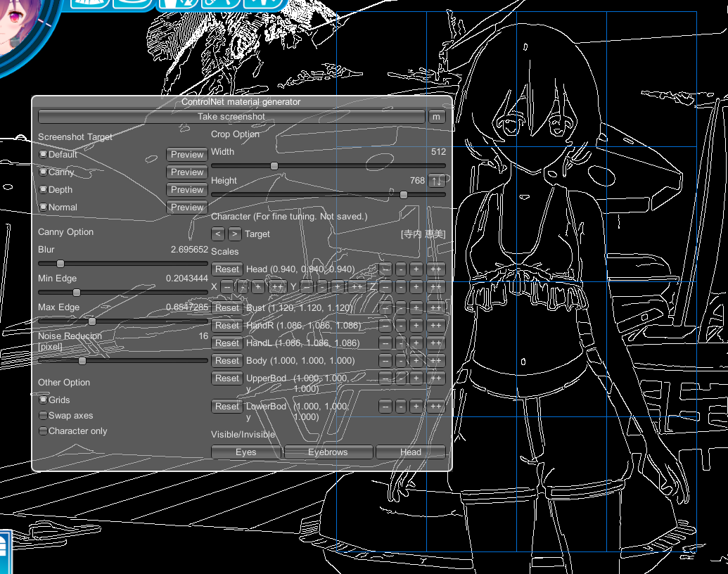Decrease Head scale by small step (-)
This screenshot has height=574, width=728.
401,269
